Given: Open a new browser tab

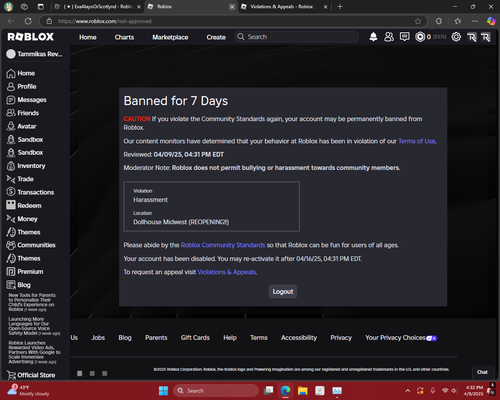Looking at the screenshot, I should [x=340, y=7].
